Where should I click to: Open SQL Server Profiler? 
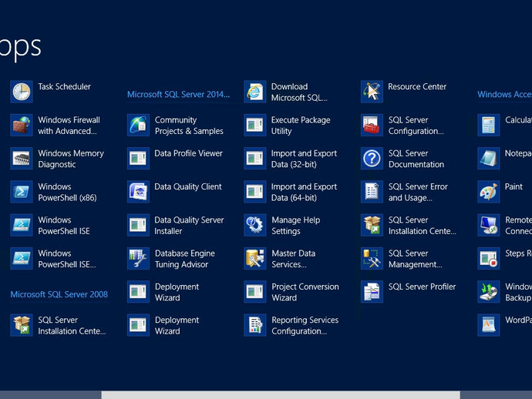tap(408, 292)
